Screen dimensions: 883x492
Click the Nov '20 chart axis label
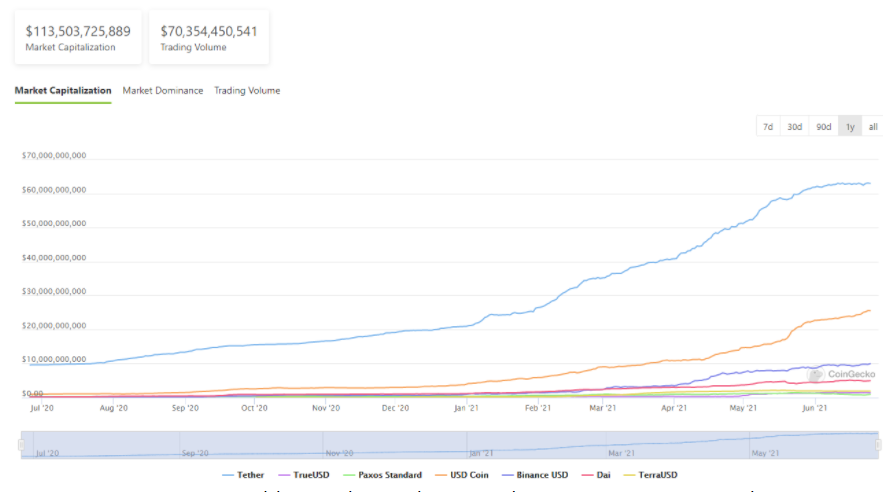pos(326,408)
